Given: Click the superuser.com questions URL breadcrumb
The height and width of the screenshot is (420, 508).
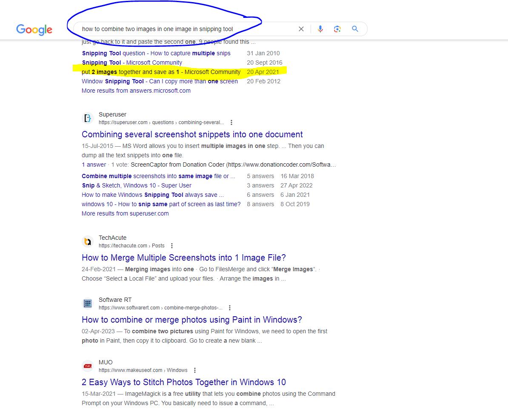Looking at the screenshot, I should coord(161,122).
